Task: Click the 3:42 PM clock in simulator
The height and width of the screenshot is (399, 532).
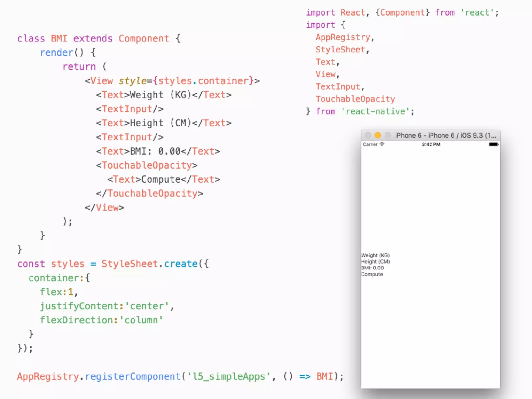Action: [431, 144]
